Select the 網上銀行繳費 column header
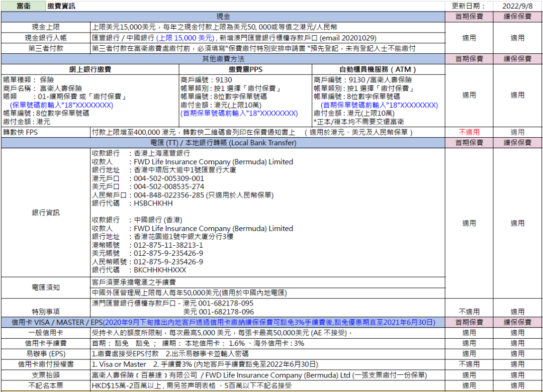 coord(89,69)
